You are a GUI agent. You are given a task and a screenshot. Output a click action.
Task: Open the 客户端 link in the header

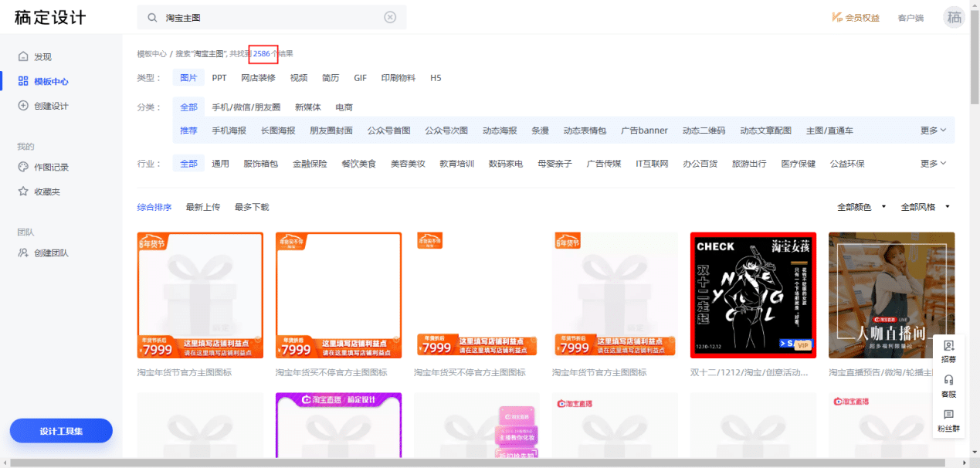(x=910, y=18)
